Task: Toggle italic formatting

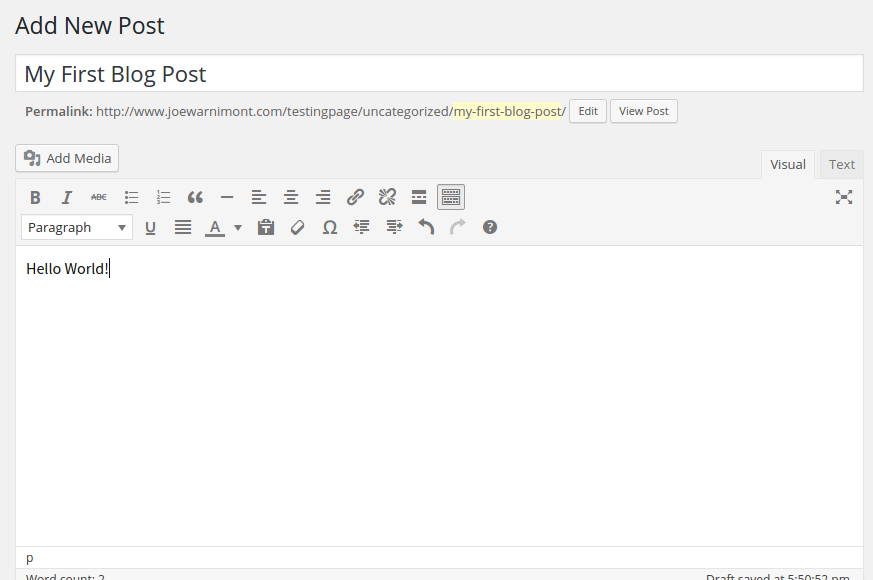Action: [x=67, y=197]
